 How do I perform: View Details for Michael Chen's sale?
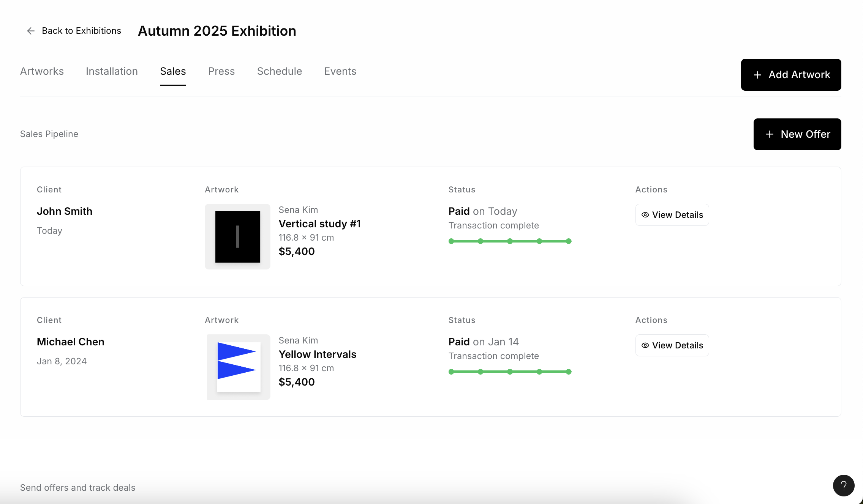coord(672,345)
